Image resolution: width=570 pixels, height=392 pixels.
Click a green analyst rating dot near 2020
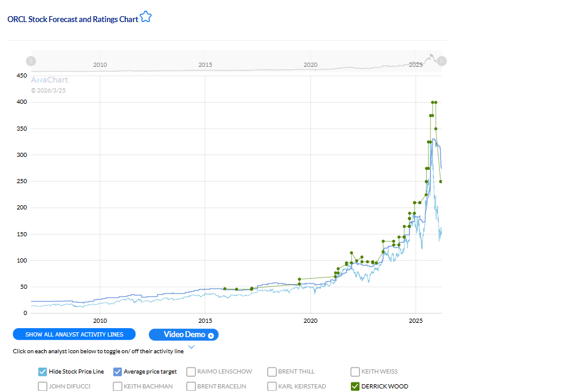point(298,279)
